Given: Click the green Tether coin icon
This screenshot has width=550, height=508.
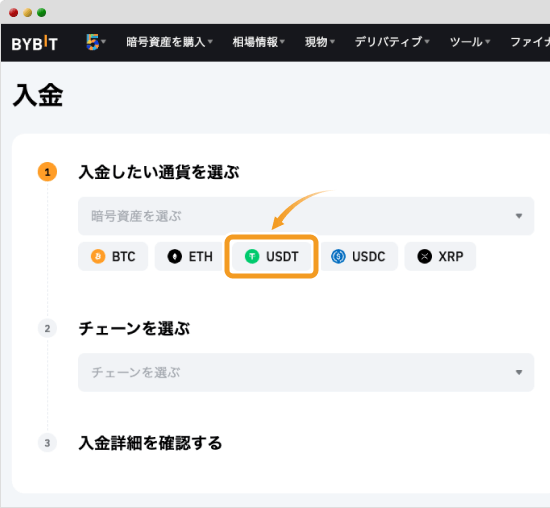Looking at the screenshot, I should pyautogui.click(x=252, y=256).
